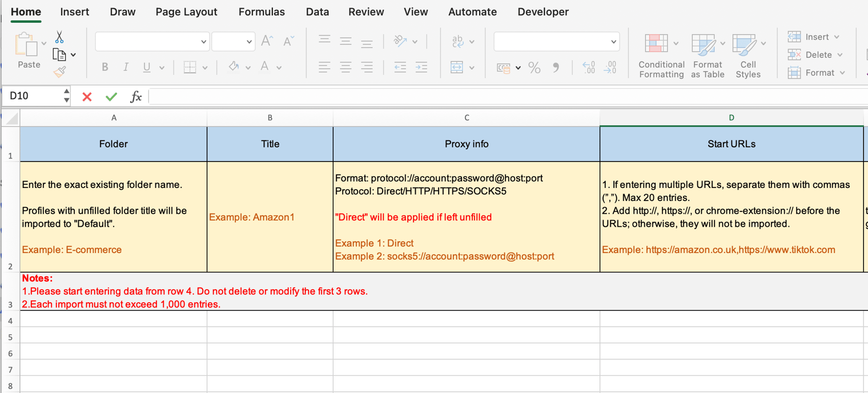Click Insert cells button
The image size is (868, 393).
814,37
